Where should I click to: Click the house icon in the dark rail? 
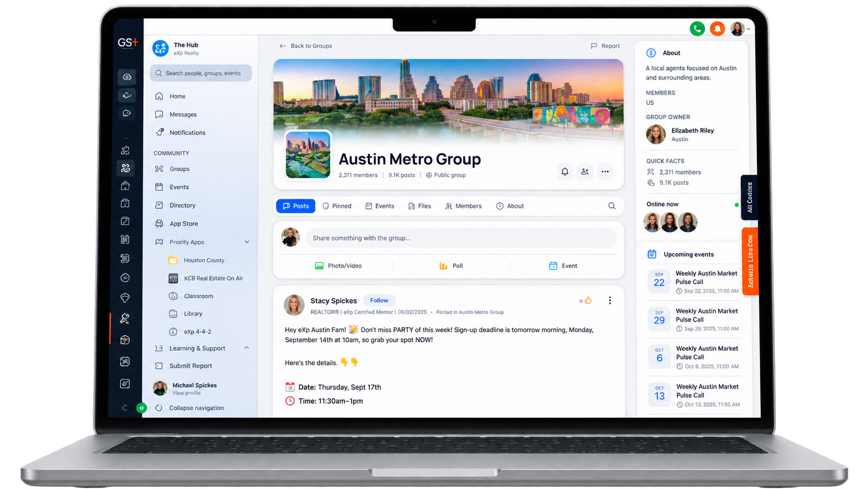click(125, 186)
